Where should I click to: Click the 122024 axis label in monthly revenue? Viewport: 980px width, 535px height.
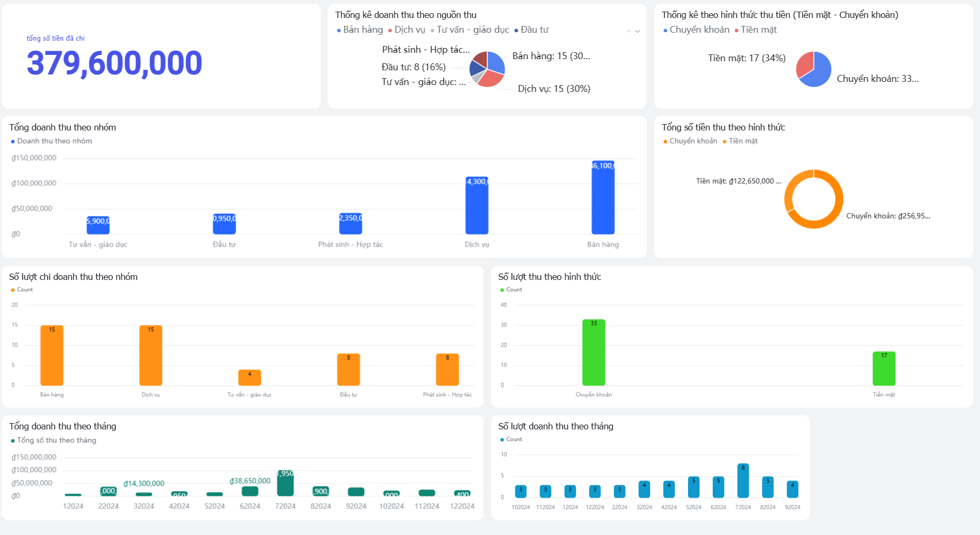click(x=462, y=506)
